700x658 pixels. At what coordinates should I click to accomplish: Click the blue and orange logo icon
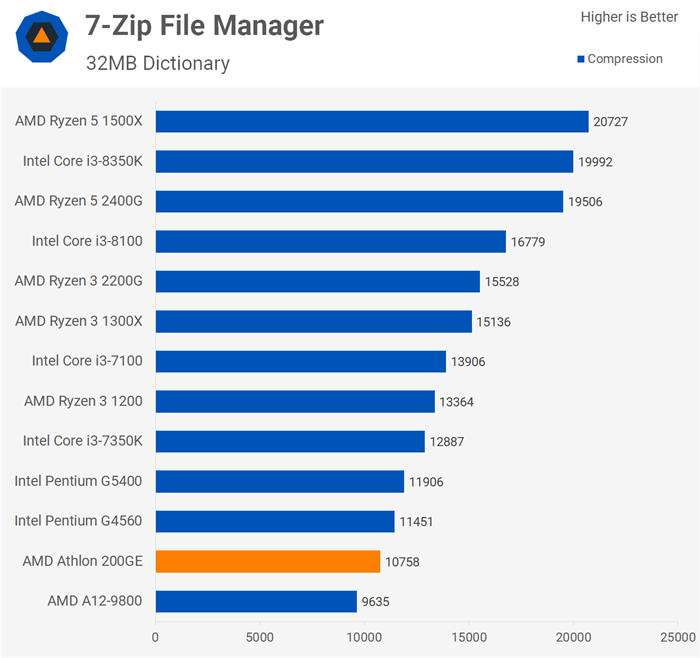pyautogui.click(x=42, y=37)
